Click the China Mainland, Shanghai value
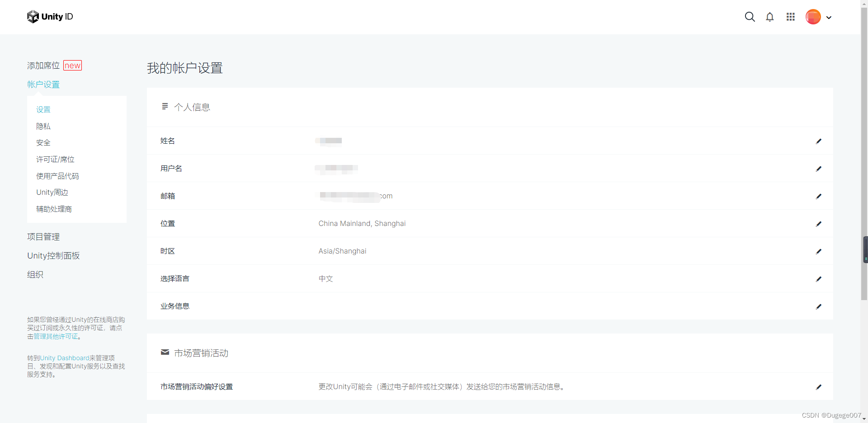Image resolution: width=868 pixels, height=423 pixels. [x=362, y=224]
